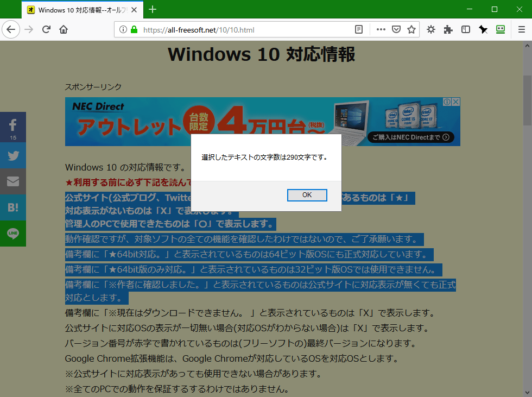The image size is (532, 397).
Task: Click line starting Google Chrome拡張機能は
Action: click(x=232, y=358)
